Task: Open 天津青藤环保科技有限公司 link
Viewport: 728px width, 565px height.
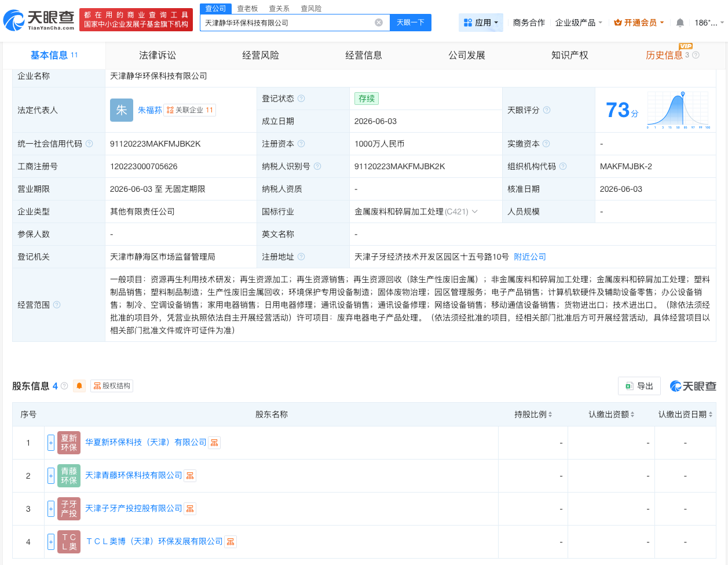Action: click(134, 475)
